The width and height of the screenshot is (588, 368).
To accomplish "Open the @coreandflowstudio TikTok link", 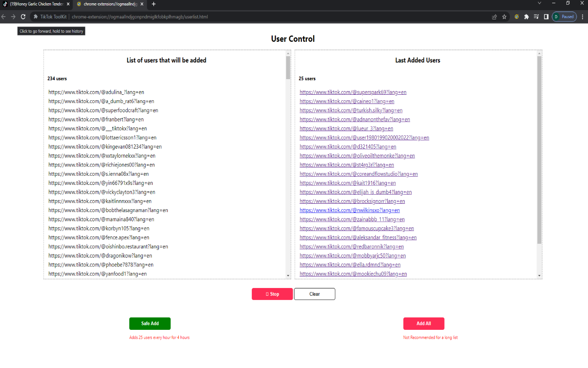I will [x=359, y=174].
